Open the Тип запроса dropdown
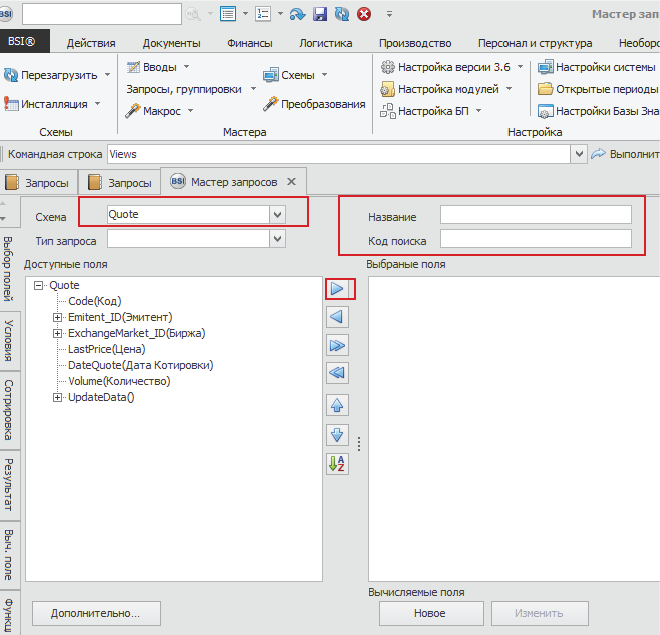Viewport: 660px width, 635px height. click(x=277, y=239)
